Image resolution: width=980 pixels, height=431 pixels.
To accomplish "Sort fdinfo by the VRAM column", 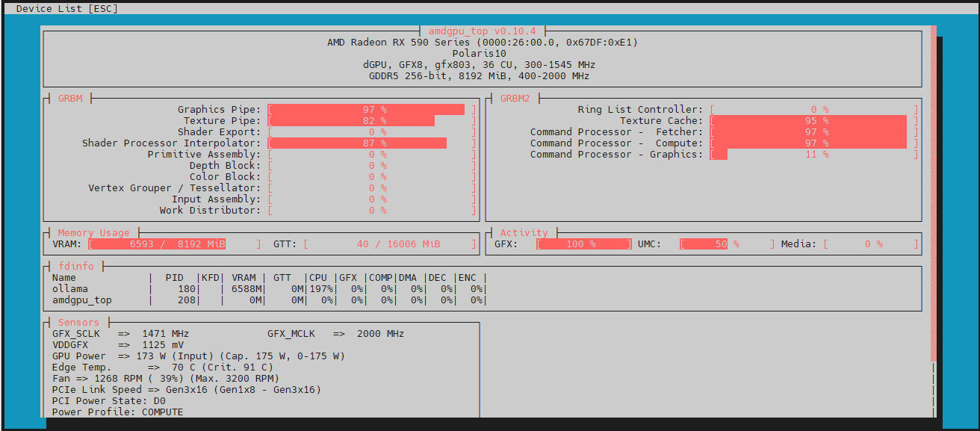I will (x=243, y=278).
